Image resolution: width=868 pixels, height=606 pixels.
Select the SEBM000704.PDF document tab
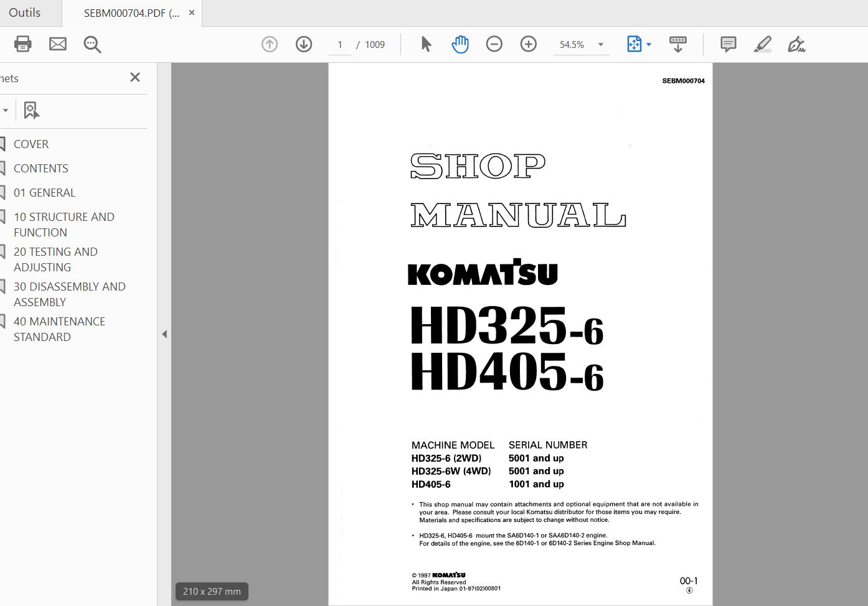(132, 13)
